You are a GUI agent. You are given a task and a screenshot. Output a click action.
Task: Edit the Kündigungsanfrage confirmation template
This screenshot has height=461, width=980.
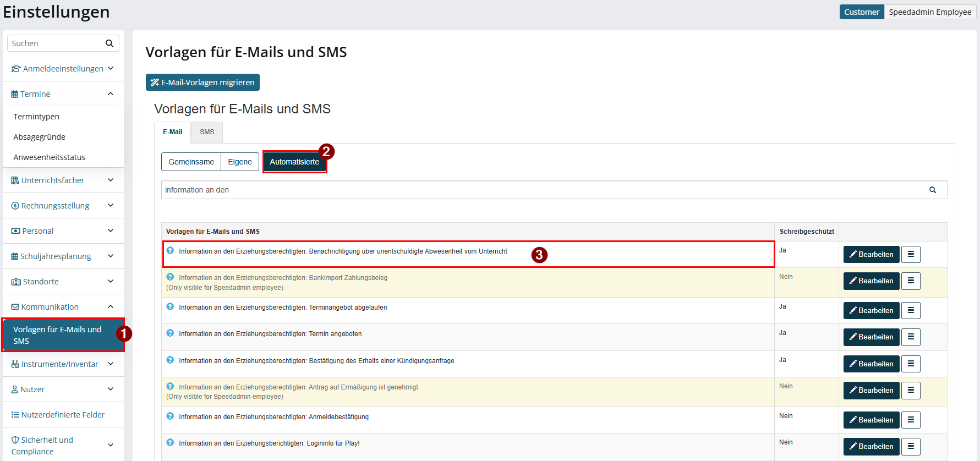pyautogui.click(x=872, y=364)
